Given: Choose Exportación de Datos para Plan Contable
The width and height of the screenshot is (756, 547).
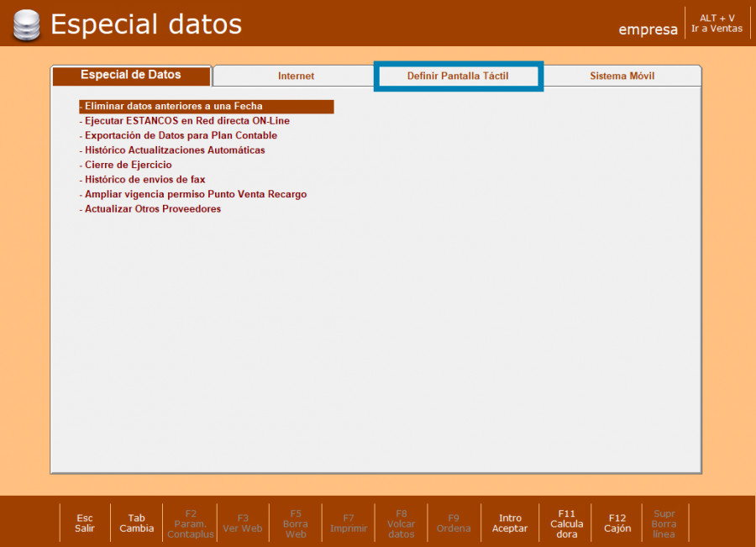Looking at the screenshot, I should 181,135.
